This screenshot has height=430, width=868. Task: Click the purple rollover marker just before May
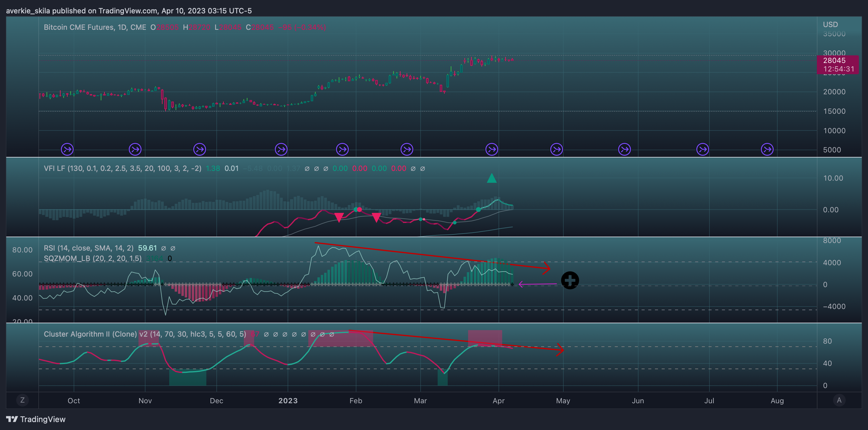(557, 149)
